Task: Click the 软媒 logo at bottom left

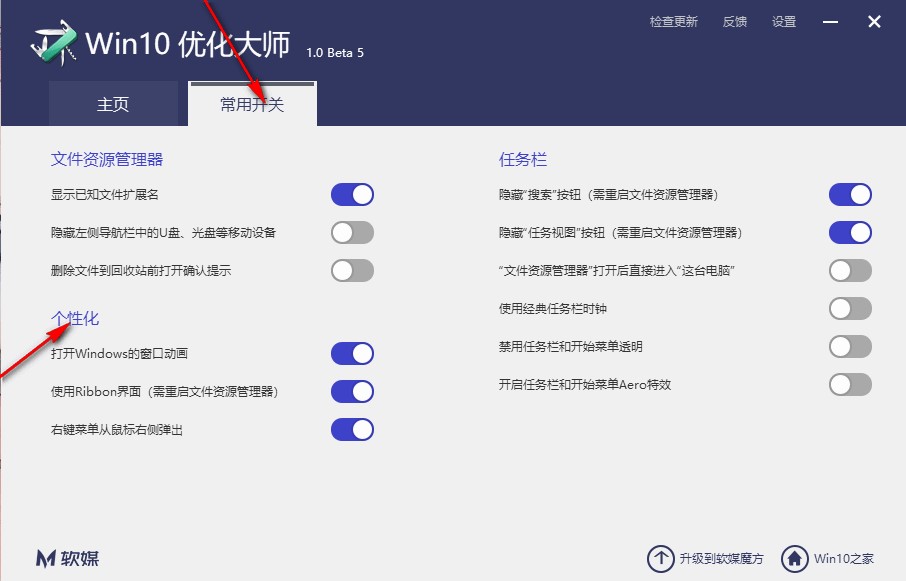Action: coord(67,558)
